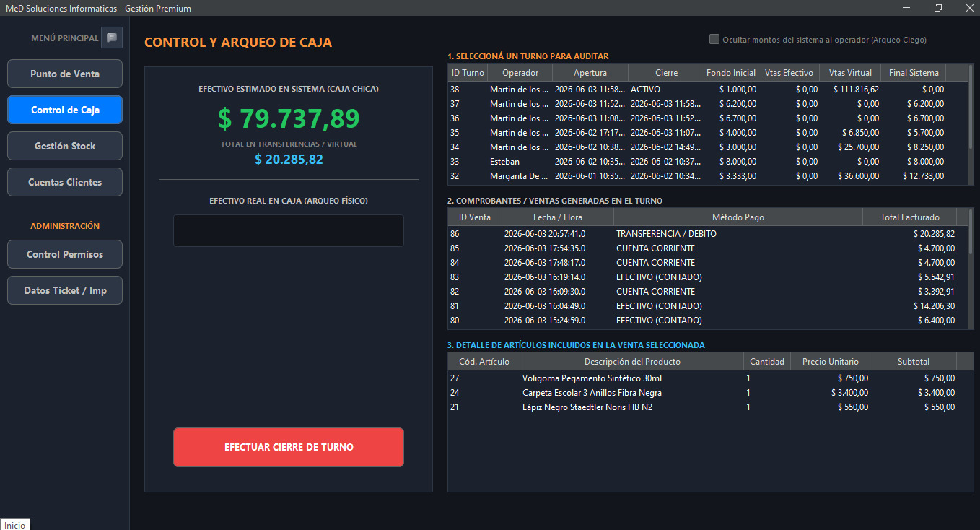Image resolution: width=980 pixels, height=530 pixels.
Task: Select shift row with ID Turno 35
Action: point(707,133)
